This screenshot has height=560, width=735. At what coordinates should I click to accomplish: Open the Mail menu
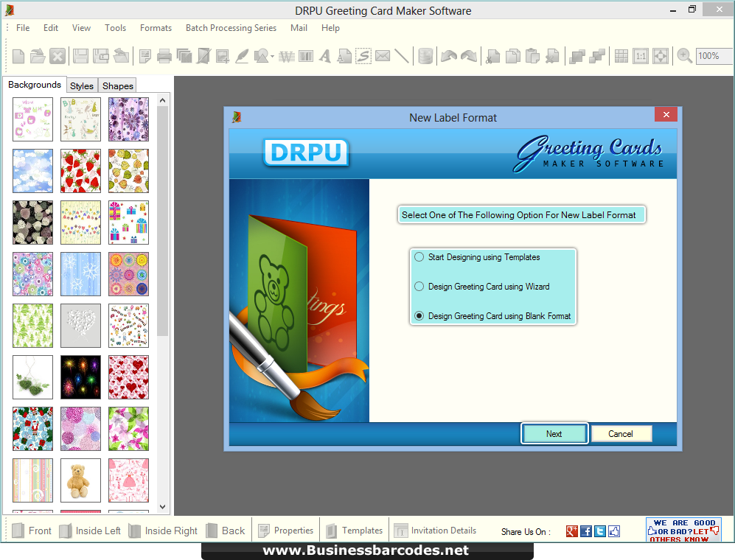pyautogui.click(x=299, y=28)
